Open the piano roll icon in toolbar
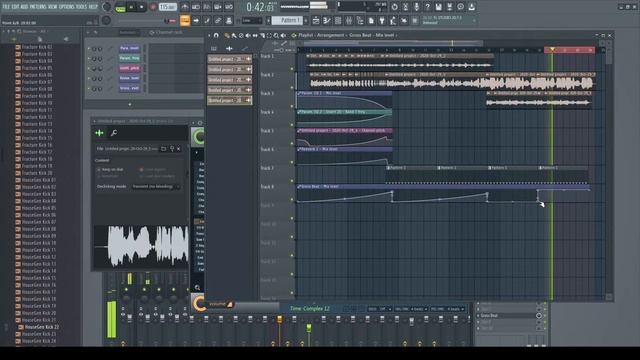 tap(327, 20)
